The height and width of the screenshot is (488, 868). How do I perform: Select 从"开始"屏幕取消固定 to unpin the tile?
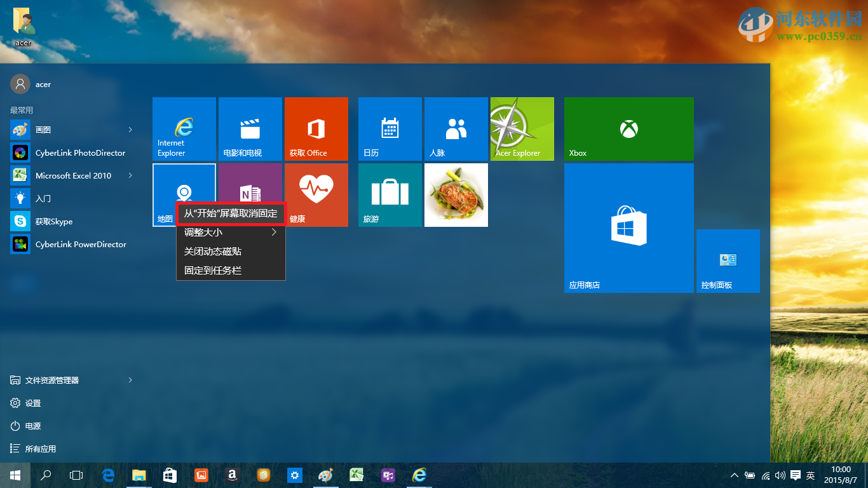pos(230,214)
